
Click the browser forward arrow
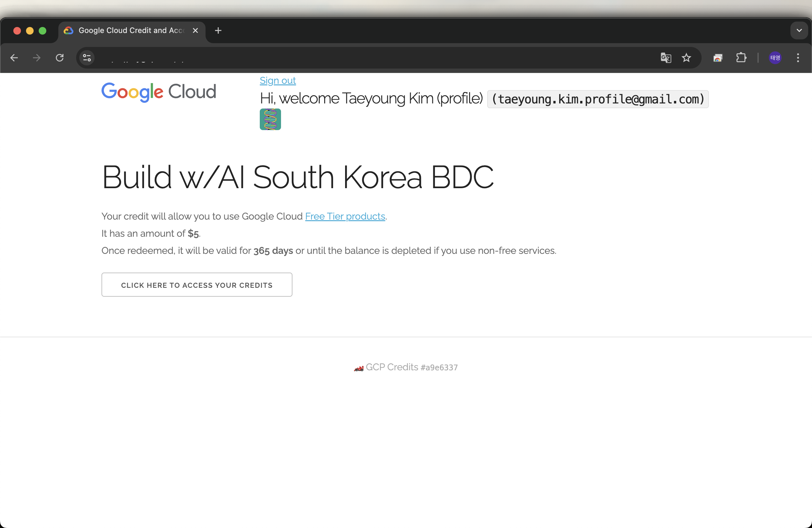pos(36,58)
